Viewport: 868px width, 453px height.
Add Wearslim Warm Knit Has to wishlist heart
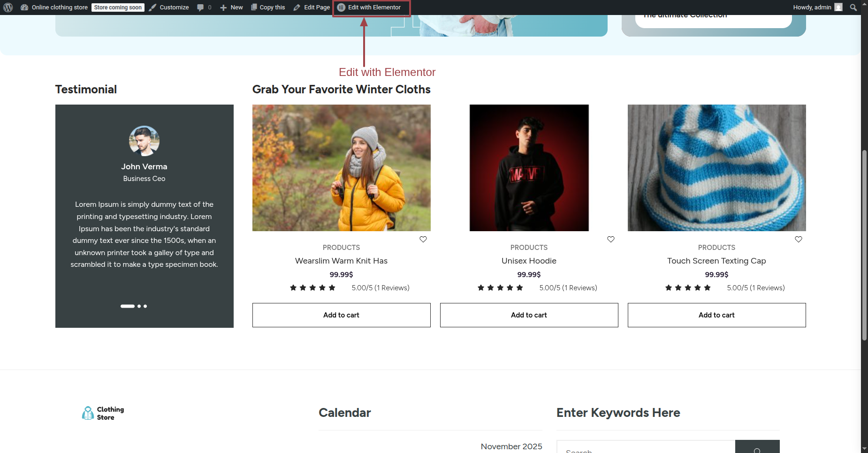(x=423, y=239)
